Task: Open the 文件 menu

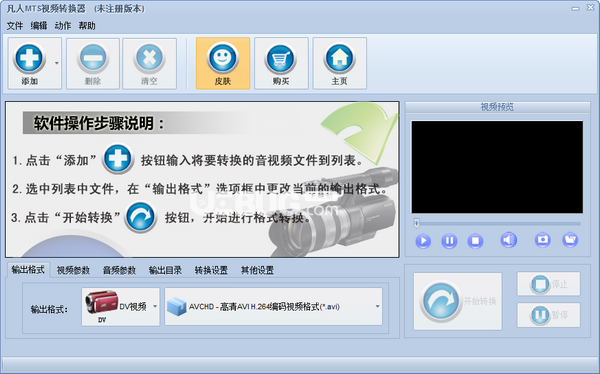Action: click(15, 26)
